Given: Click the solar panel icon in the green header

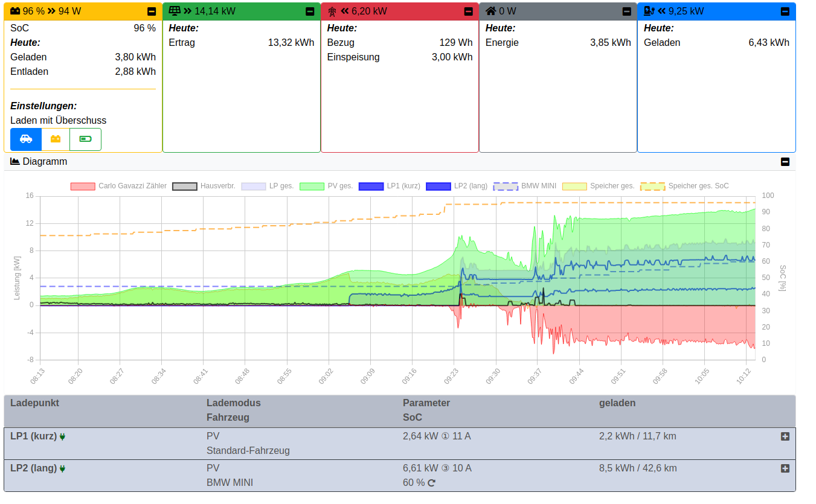Looking at the screenshot, I should (175, 11).
